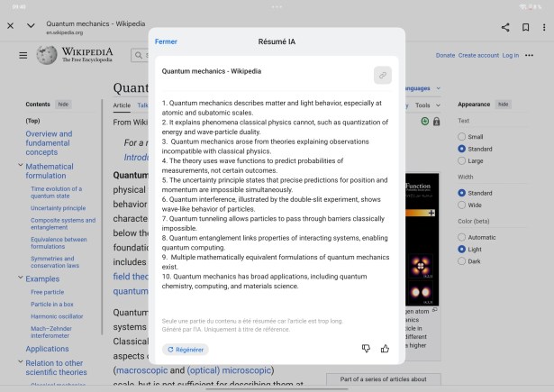Screen dimensions: 554x392
Task: Go to Time evolution of a quantum state
Action: (56, 192)
